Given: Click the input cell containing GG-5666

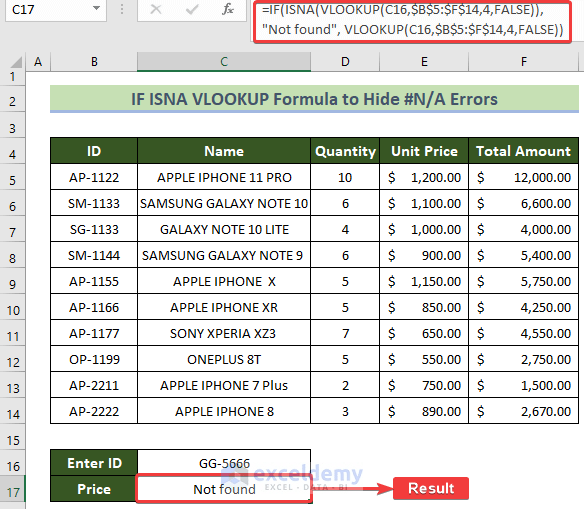Looking at the screenshot, I should pos(224,463).
